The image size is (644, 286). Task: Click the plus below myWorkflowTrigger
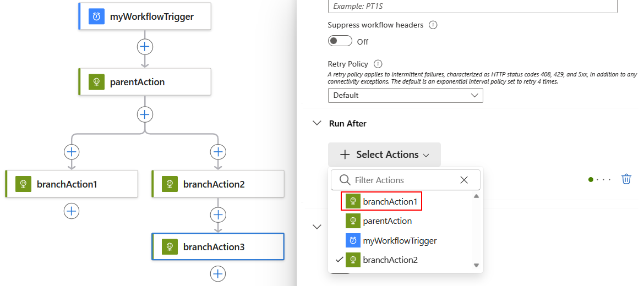[x=145, y=47]
